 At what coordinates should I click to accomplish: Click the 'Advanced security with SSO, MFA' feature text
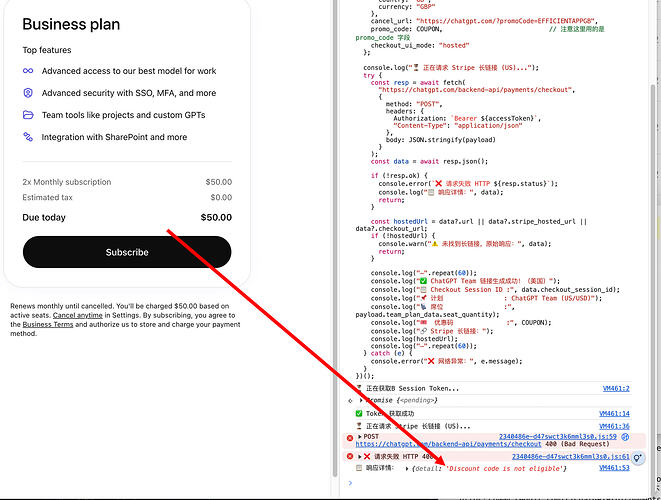click(129, 93)
